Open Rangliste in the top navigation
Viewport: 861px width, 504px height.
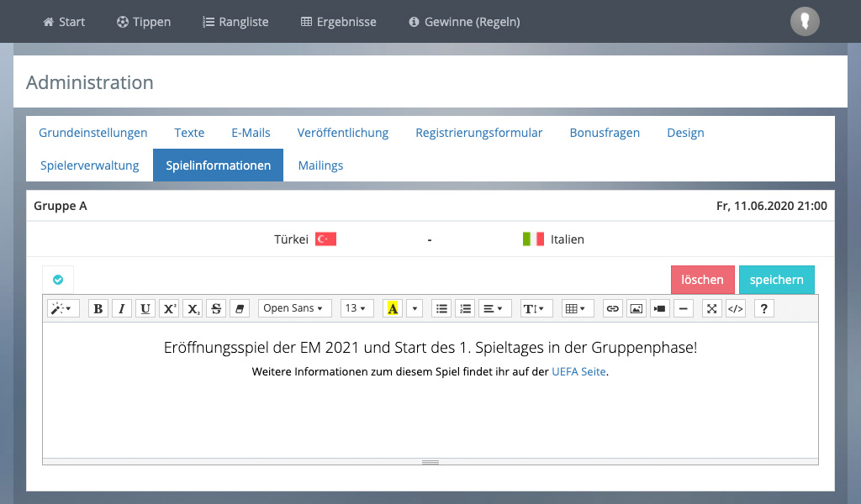235,22
